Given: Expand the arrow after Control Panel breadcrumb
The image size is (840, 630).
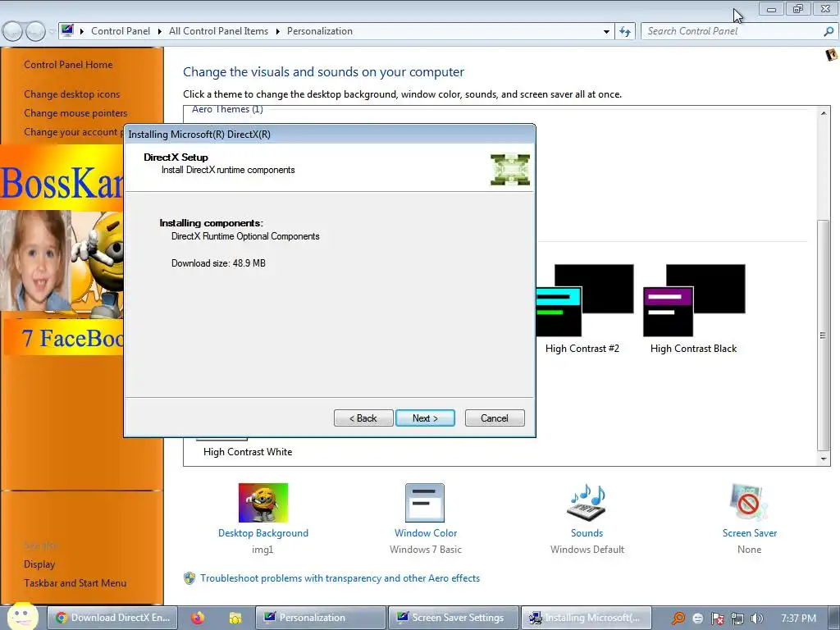Looking at the screenshot, I should (x=160, y=31).
